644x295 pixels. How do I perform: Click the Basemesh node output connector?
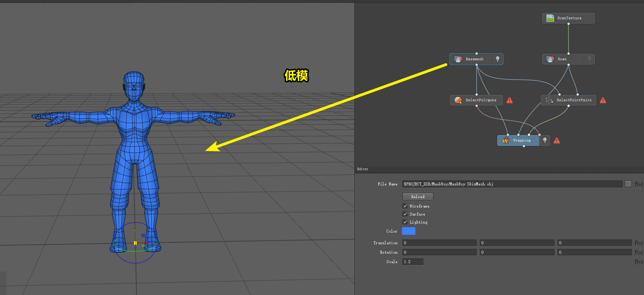pyautogui.click(x=476, y=65)
